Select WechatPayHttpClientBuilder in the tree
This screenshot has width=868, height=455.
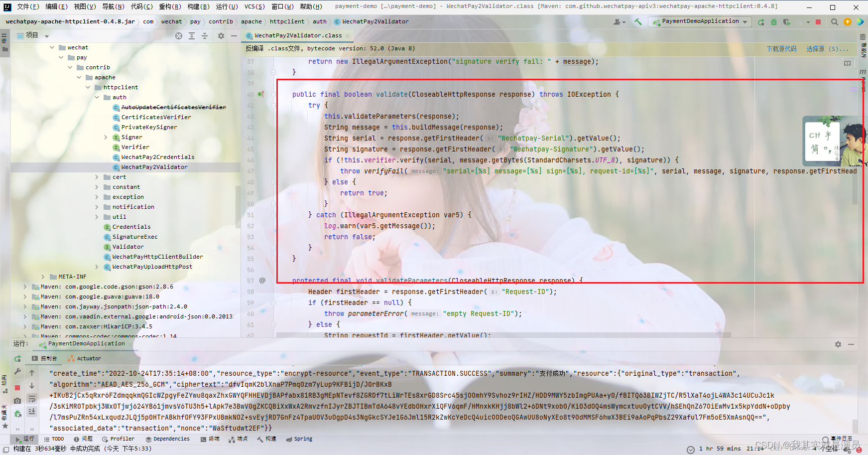pyautogui.click(x=157, y=257)
